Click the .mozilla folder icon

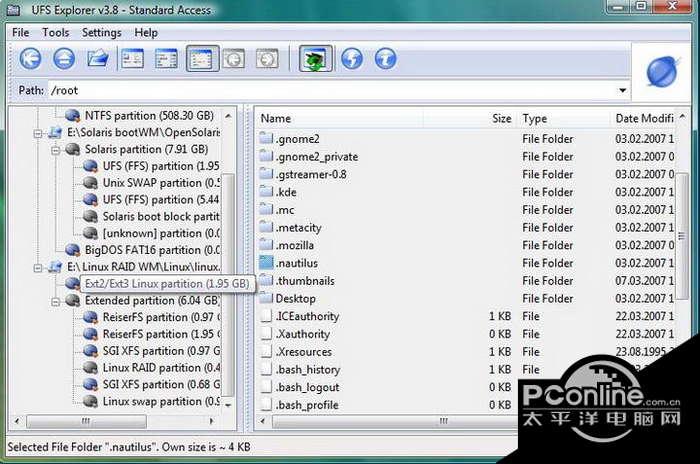point(266,245)
